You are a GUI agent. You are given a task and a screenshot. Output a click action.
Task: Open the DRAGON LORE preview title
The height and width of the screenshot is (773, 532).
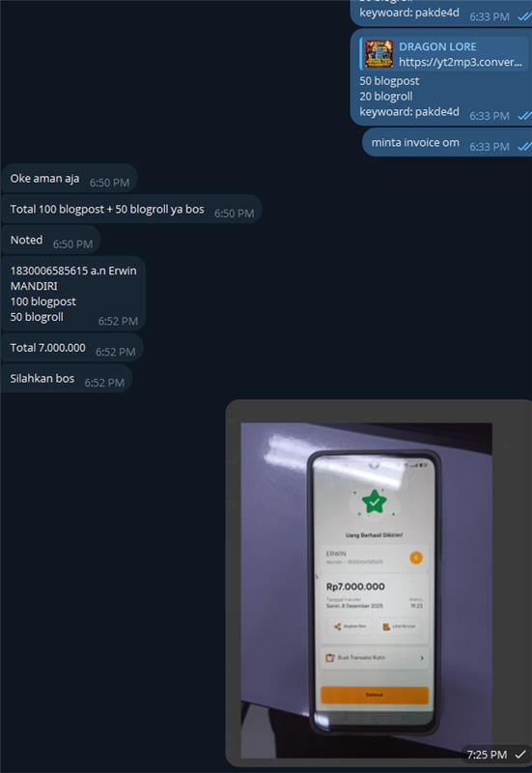pyautogui.click(x=437, y=46)
